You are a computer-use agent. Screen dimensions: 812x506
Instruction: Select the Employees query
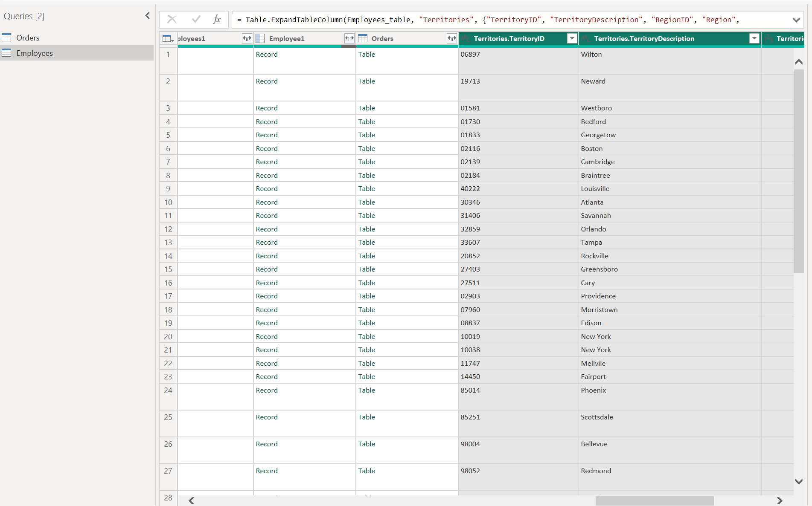(x=35, y=53)
